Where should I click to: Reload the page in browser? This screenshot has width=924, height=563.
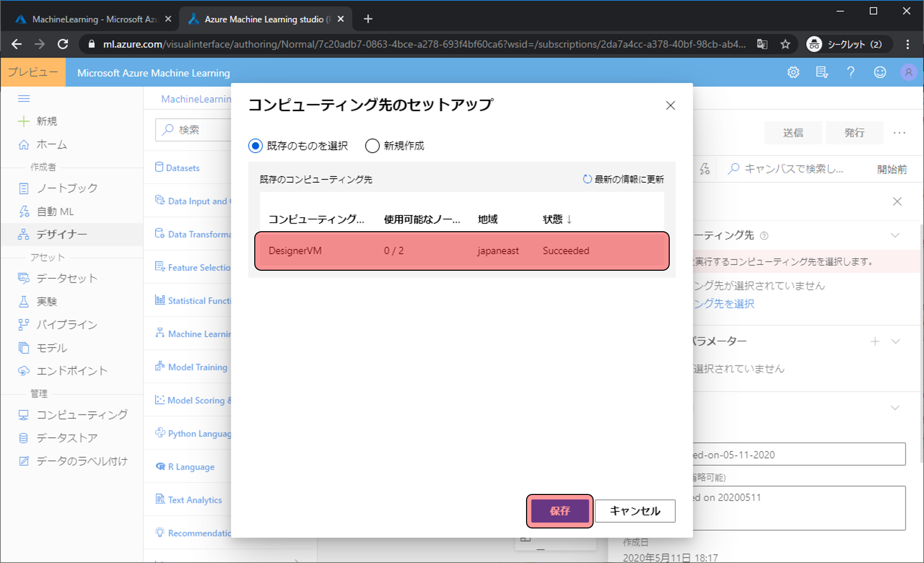click(63, 45)
